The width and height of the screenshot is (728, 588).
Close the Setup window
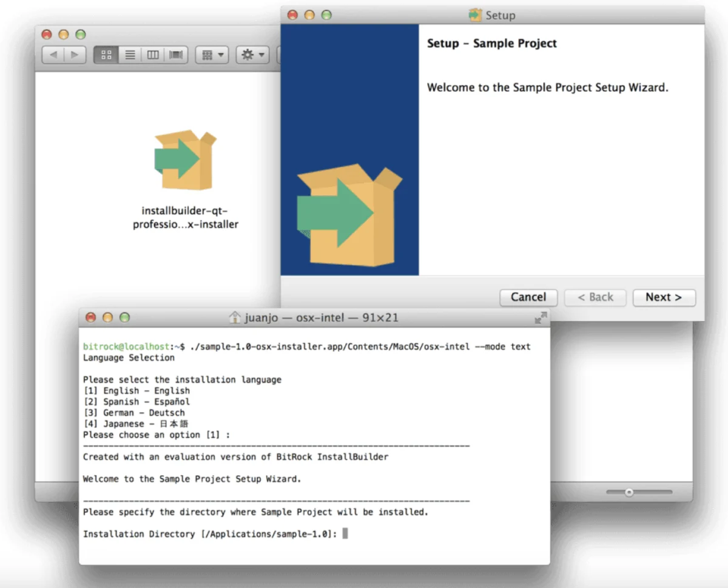coord(292,15)
